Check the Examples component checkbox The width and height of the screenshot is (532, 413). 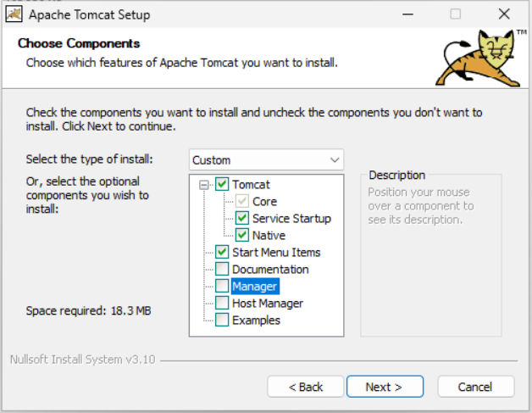coord(222,321)
